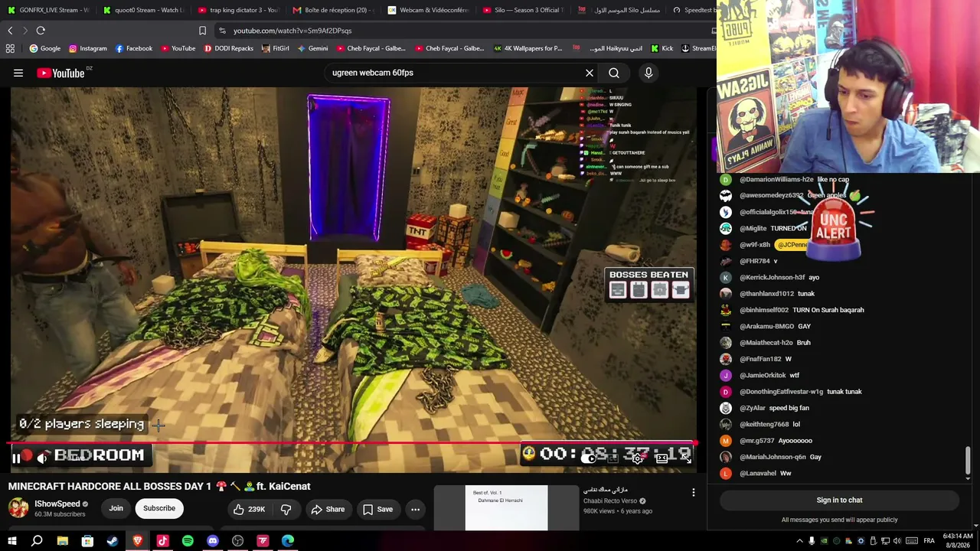Open Steam from the taskbar

click(113, 541)
